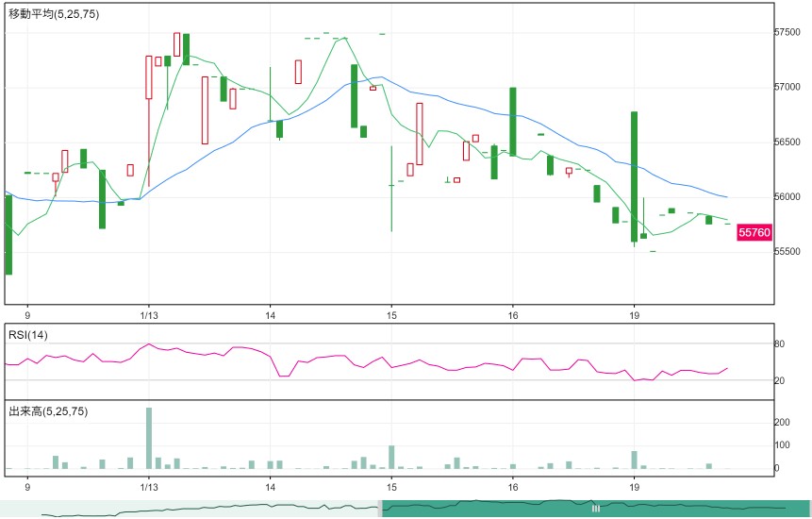Click the 55500 price axis label
Screen dimensions: 812x519
(x=787, y=252)
